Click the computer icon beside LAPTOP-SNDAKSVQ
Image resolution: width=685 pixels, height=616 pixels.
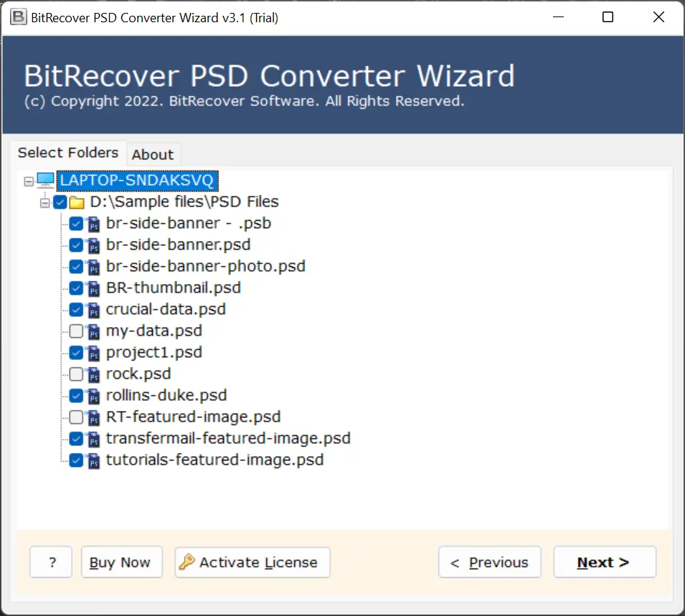[45, 181]
